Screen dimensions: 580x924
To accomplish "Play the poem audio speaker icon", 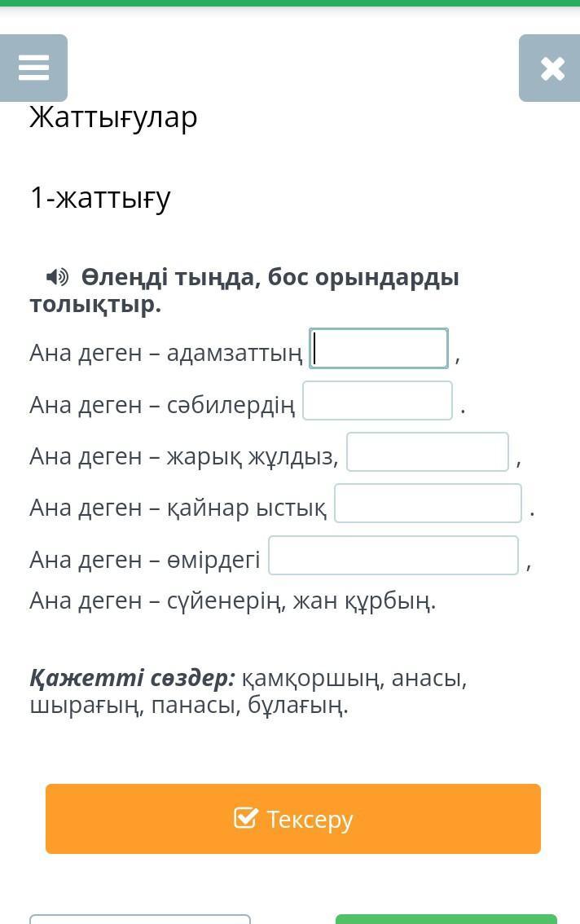I will pos(58,277).
